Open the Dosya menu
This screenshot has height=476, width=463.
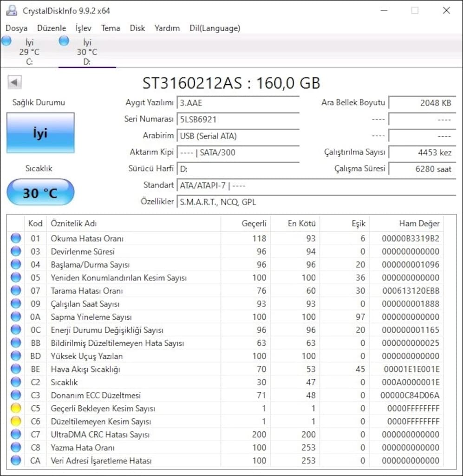point(16,28)
